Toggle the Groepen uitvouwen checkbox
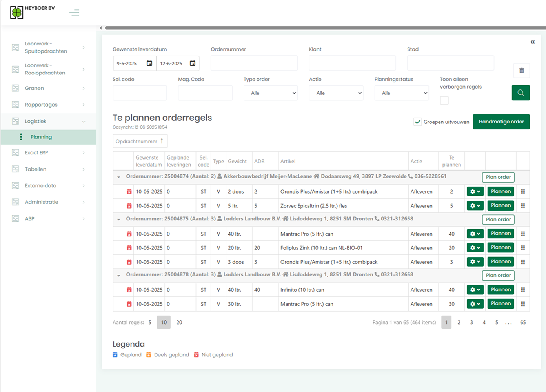The image size is (546, 392). point(418,122)
